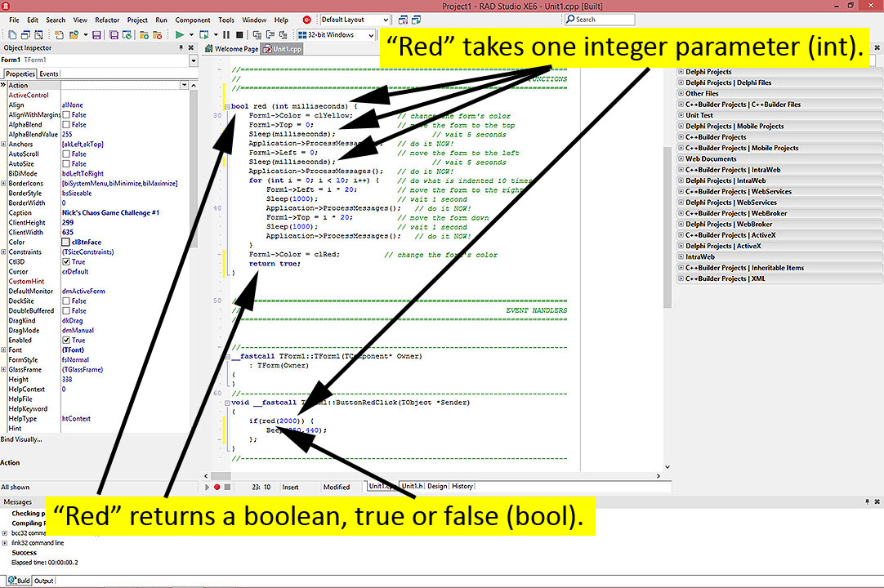This screenshot has height=588, width=884.
Task: Click the Remove File from Project icon
Action: tap(158, 35)
